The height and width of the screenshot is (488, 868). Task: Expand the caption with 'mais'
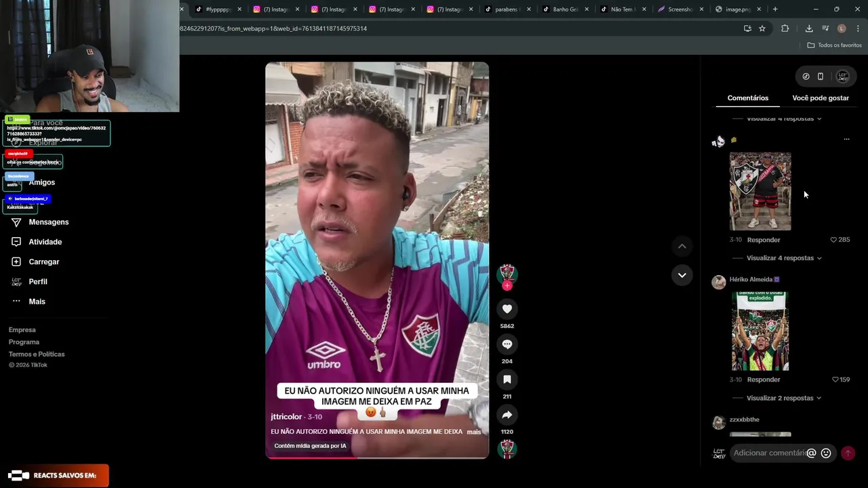[473, 432]
